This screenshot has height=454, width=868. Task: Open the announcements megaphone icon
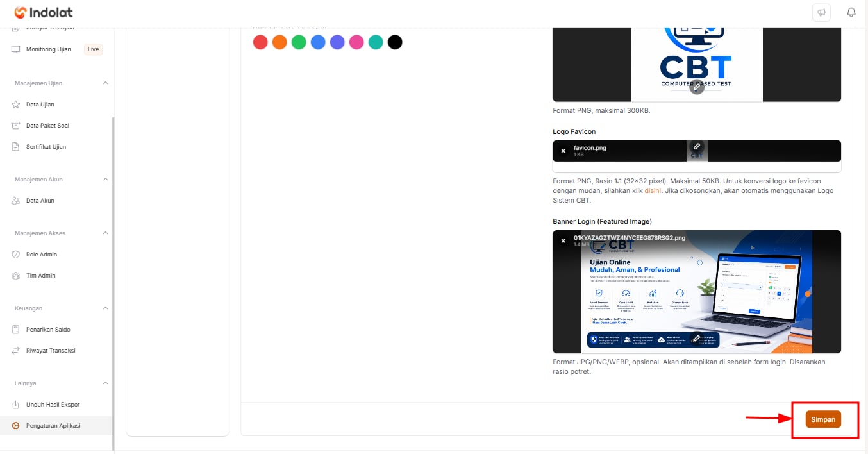(821, 12)
